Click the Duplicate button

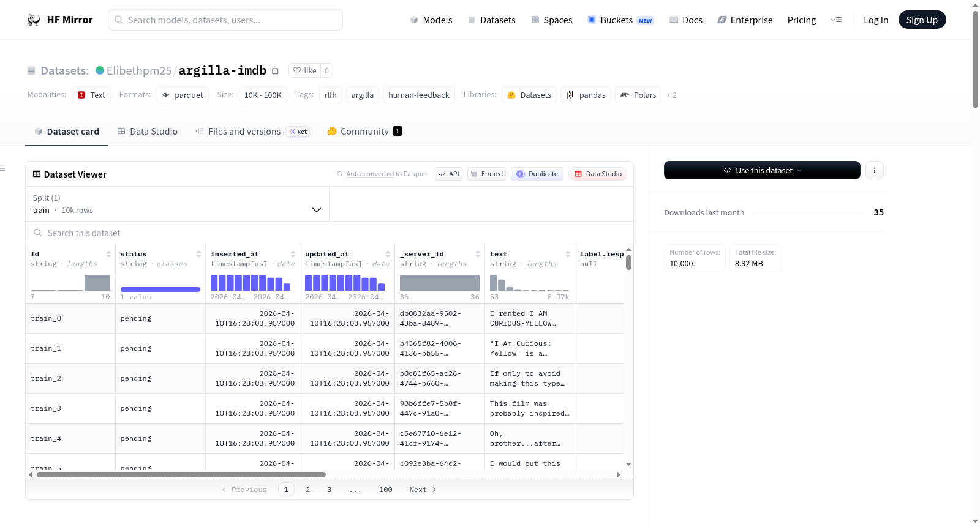click(537, 174)
